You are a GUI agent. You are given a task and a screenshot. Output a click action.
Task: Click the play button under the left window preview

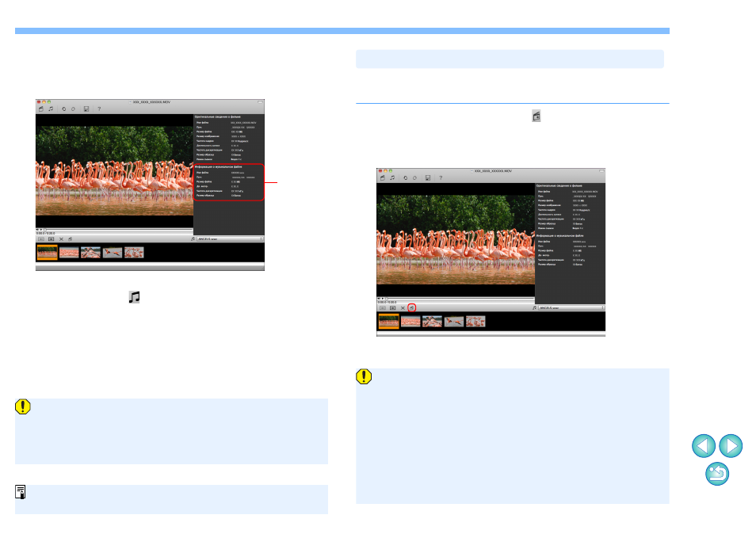coord(41,230)
